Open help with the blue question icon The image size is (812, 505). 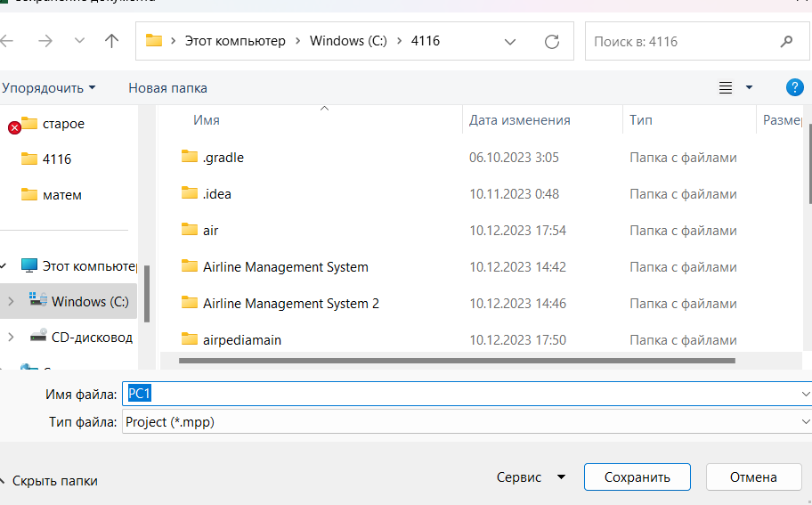[794, 87]
